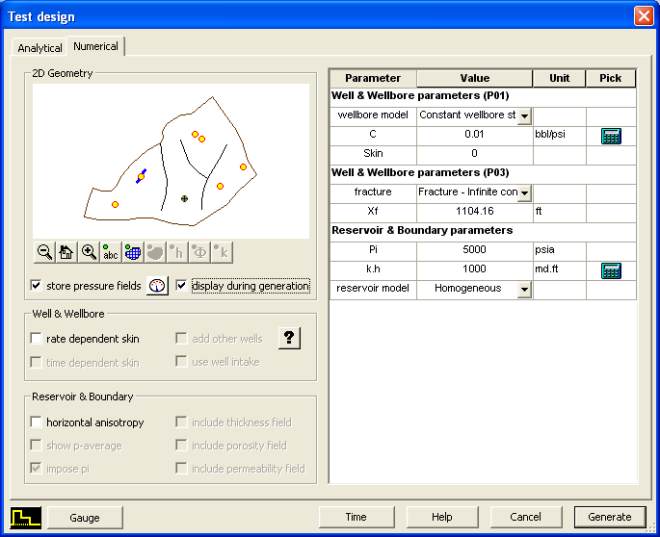This screenshot has width=660, height=537.
Task: Click the zoom in magnifier icon
Action: coord(89,253)
